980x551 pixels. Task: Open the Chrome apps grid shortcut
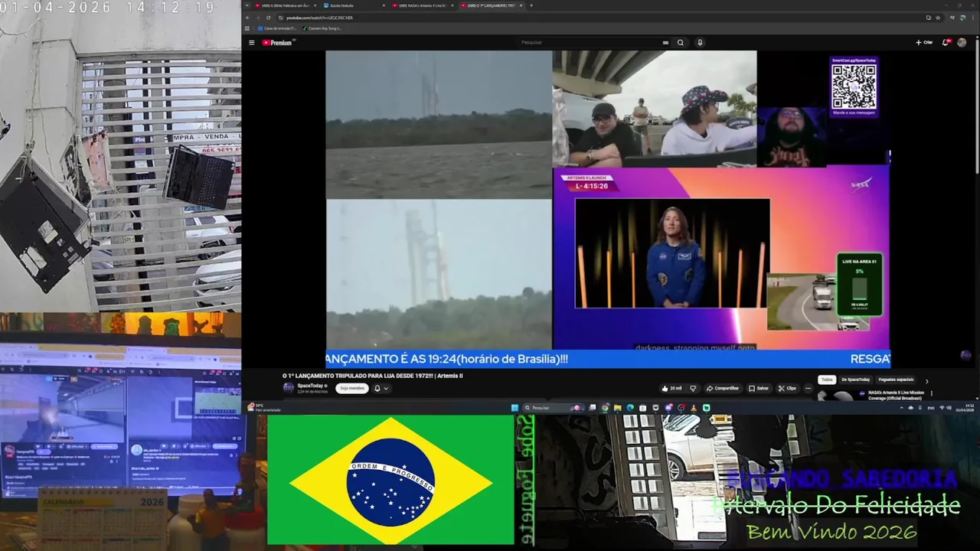point(247,28)
